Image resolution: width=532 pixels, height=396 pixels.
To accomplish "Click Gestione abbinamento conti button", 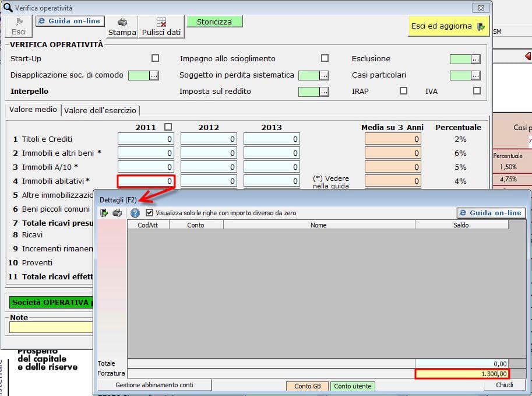I will [154, 385].
